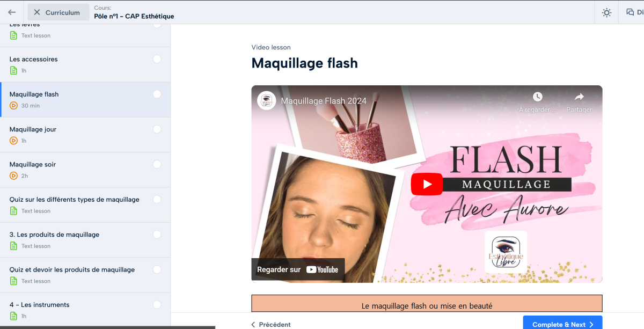Click the document icon under Les accessoires

coord(14,71)
